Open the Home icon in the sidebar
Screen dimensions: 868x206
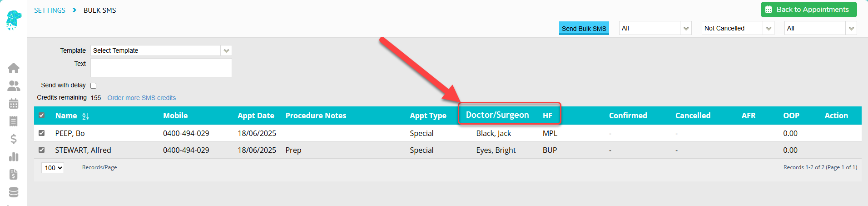click(14, 68)
